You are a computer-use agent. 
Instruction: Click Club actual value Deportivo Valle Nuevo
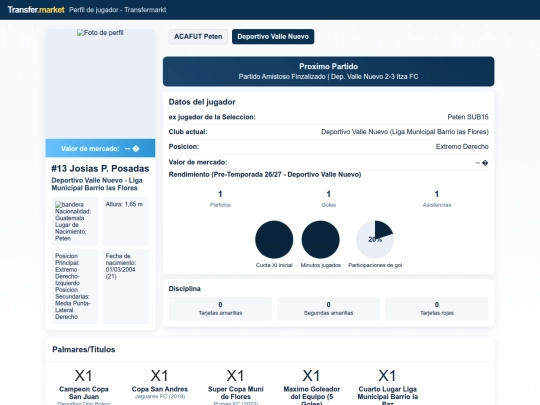tap(405, 132)
